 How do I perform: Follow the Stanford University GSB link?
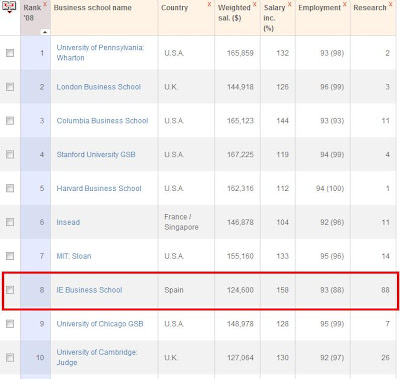point(96,155)
